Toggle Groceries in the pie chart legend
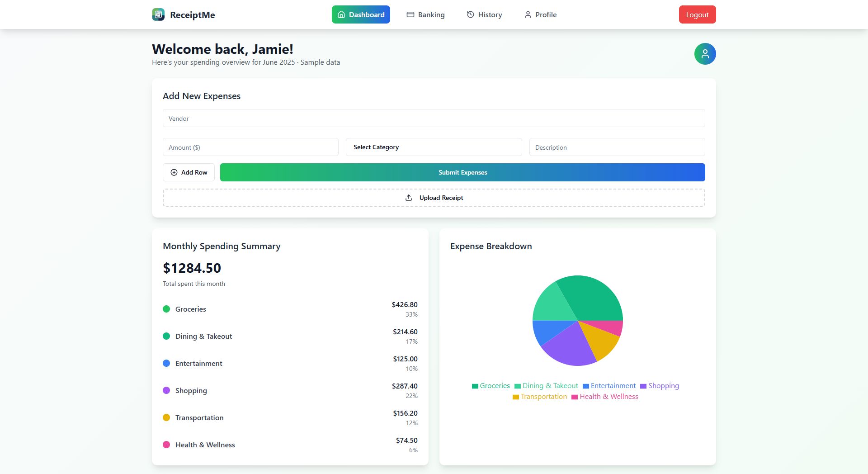 point(491,386)
